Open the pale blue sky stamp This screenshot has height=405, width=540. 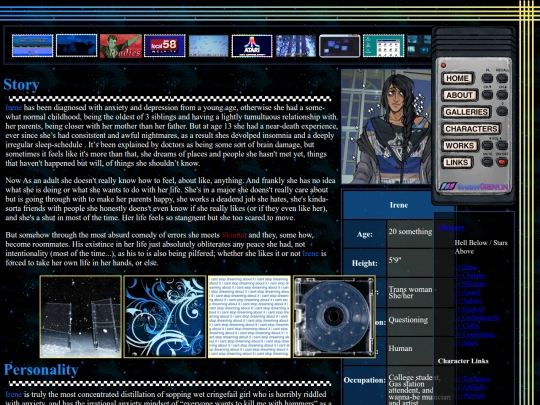208,46
